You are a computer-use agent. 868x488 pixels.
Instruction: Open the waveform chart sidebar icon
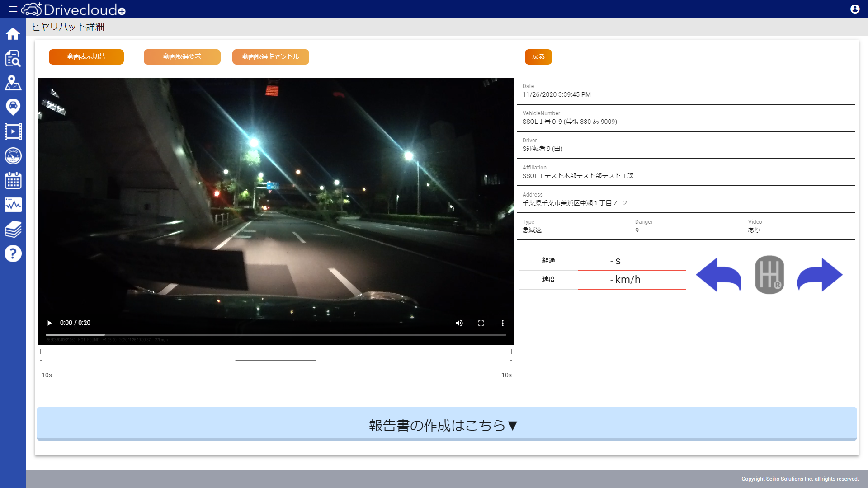pos(13,205)
